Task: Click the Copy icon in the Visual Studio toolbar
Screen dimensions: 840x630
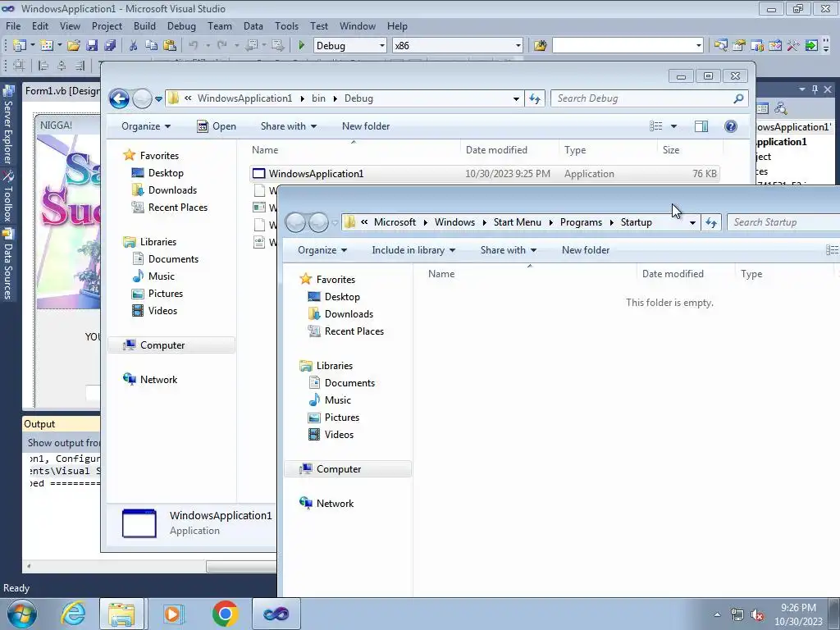Action: click(151, 46)
